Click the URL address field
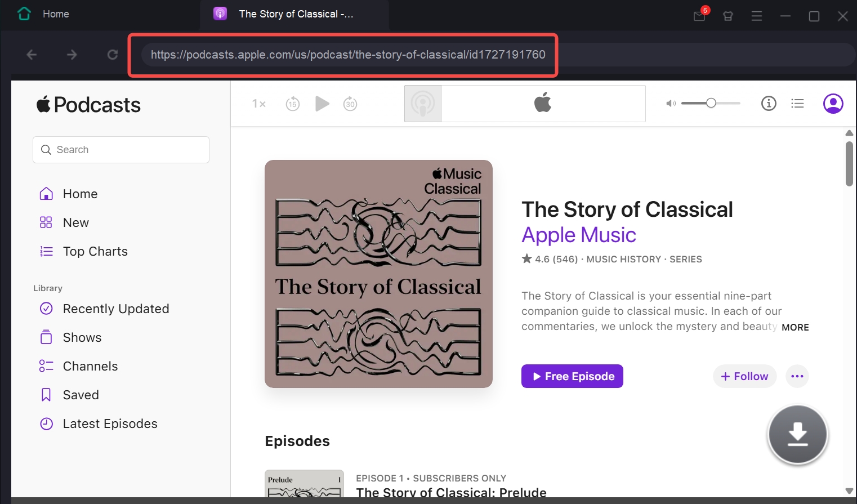 click(x=498, y=55)
